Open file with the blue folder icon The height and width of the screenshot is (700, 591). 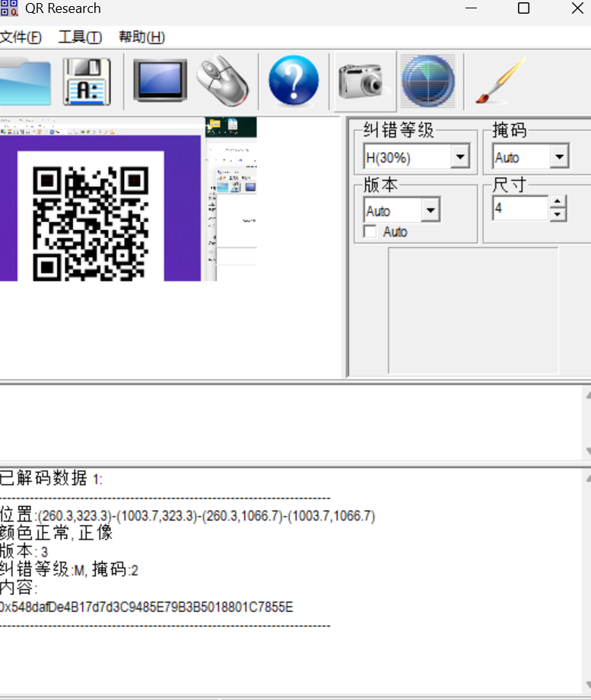click(25, 81)
